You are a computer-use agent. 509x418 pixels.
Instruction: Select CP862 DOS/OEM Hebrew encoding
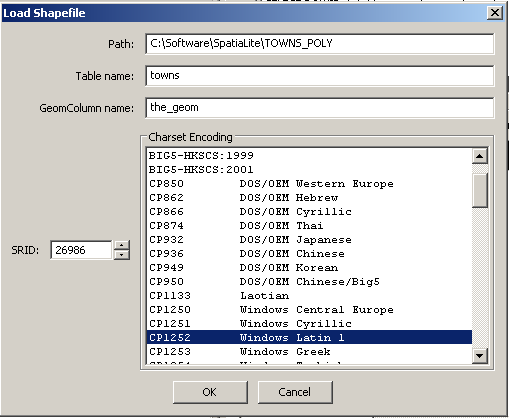point(309,198)
